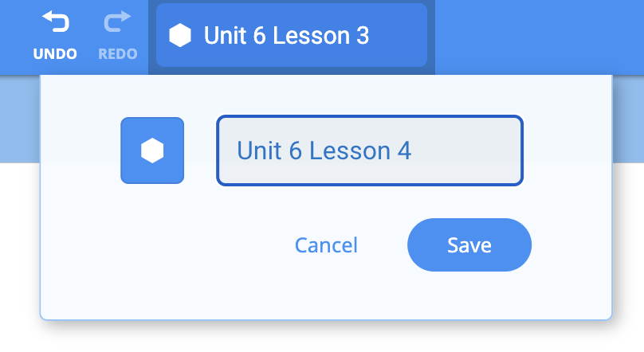The height and width of the screenshot is (352, 644).
Task: Click the white hexagon beside Unit 6 Lesson 3
Action: [x=181, y=36]
